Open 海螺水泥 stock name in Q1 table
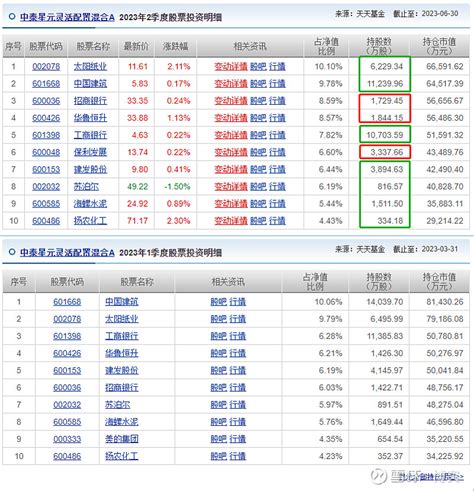The image size is (474, 491). tap(122, 422)
